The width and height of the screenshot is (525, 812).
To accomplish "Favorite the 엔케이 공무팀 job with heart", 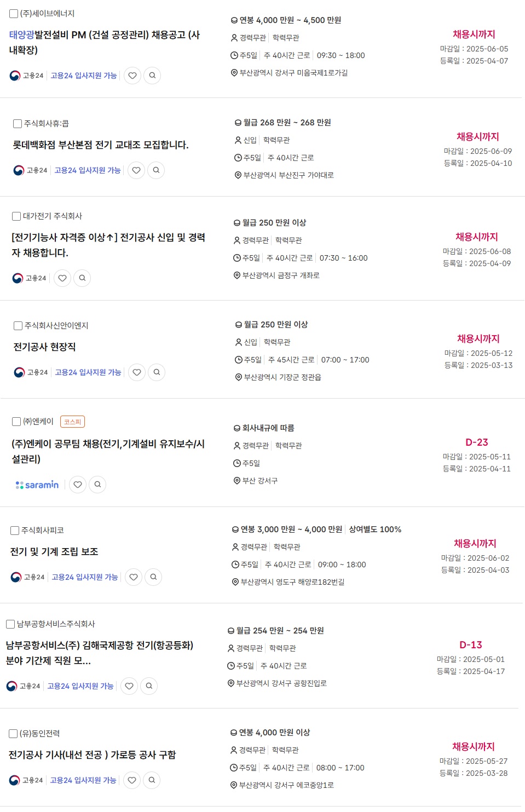I will tap(78, 485).
